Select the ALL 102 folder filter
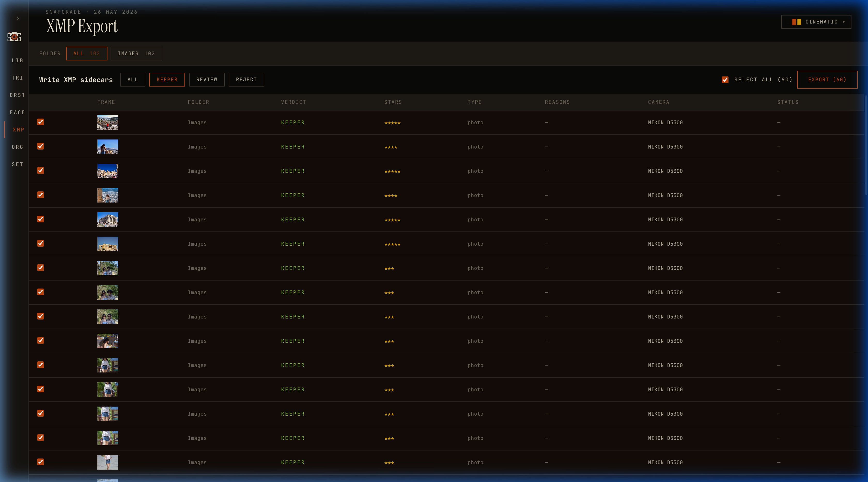 click(x=87, y=53)
